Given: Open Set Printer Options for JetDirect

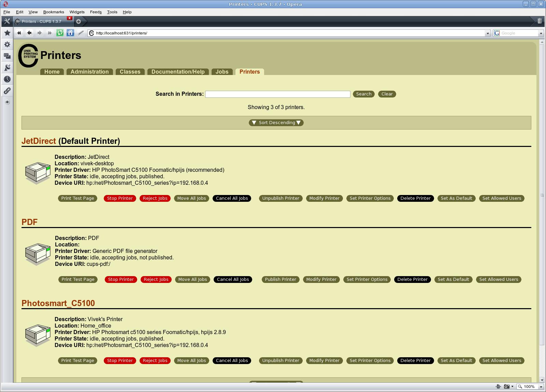Looking at the screenshot, I should tap(370, 198).
